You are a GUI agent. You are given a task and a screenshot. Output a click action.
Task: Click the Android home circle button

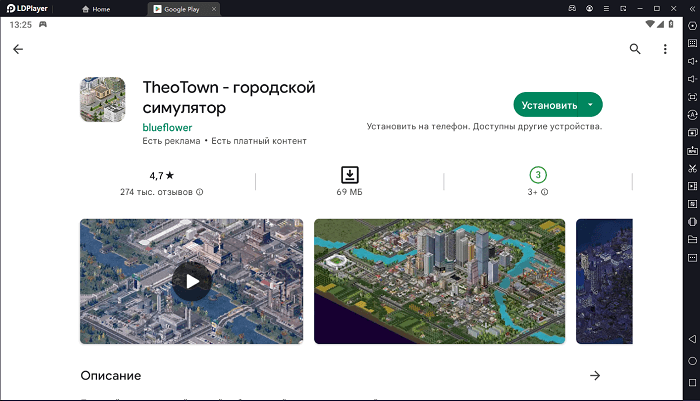coord(692,361)
